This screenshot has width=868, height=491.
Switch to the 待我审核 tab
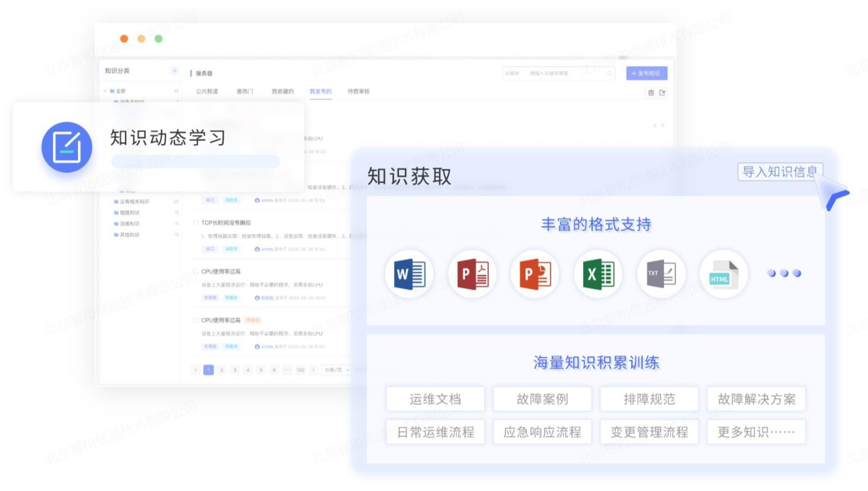point(359,91)
